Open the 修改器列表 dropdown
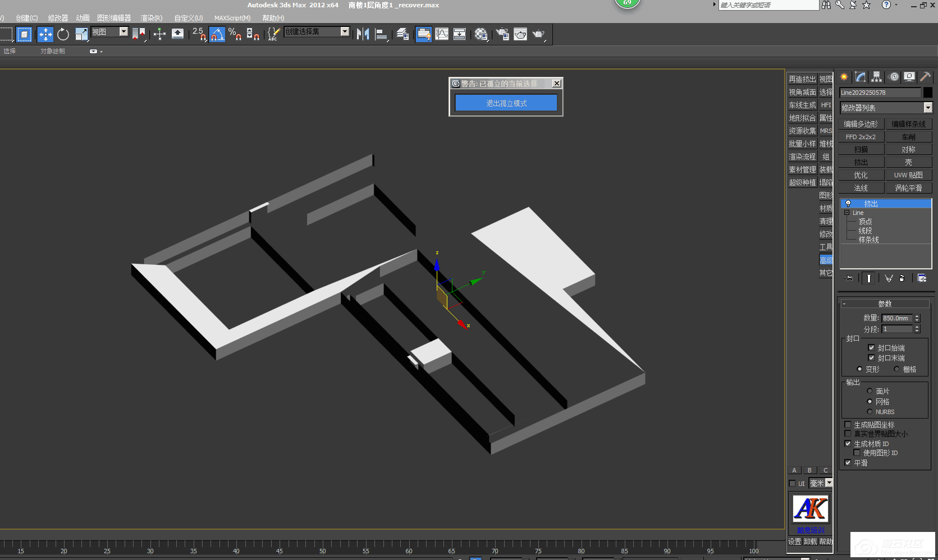 [927, 108]
